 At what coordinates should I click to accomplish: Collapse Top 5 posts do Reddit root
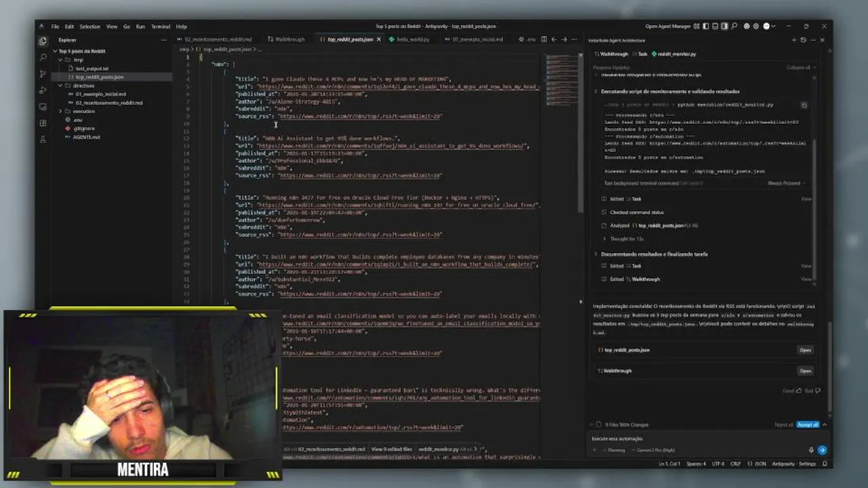56,51
